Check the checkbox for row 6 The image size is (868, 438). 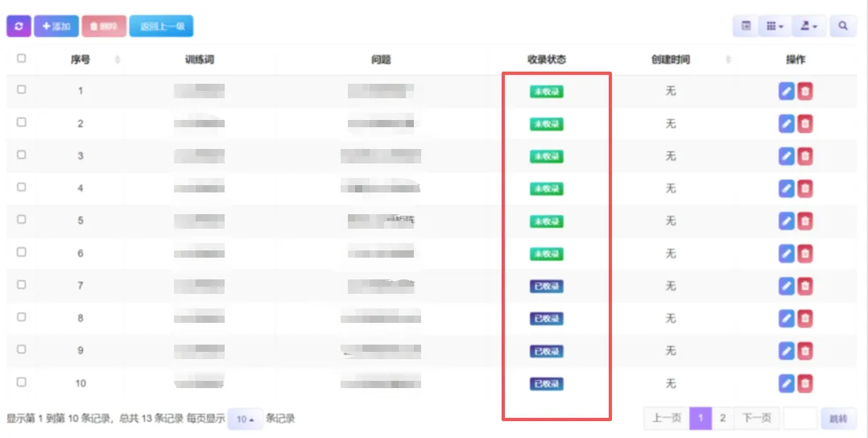pyautogui.click(x=22, y=252)
